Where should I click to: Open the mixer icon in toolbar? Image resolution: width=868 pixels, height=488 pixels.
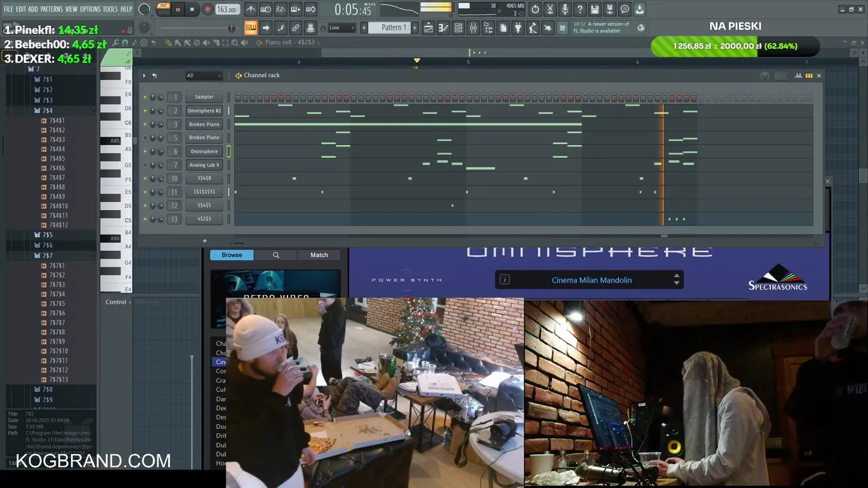click(x=473, y=28)
